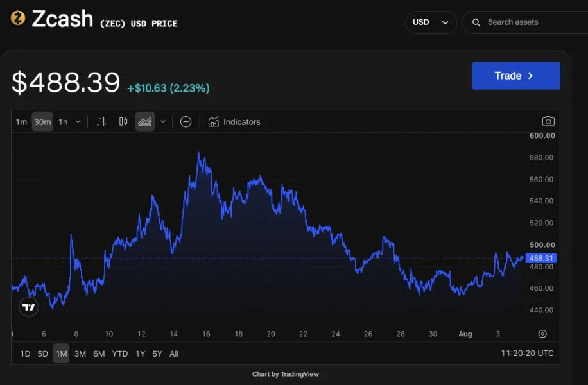Click the TradingView logo badge
Viewport: 588px width, 385px height.
pyautogui.click(x=28, y=307)
